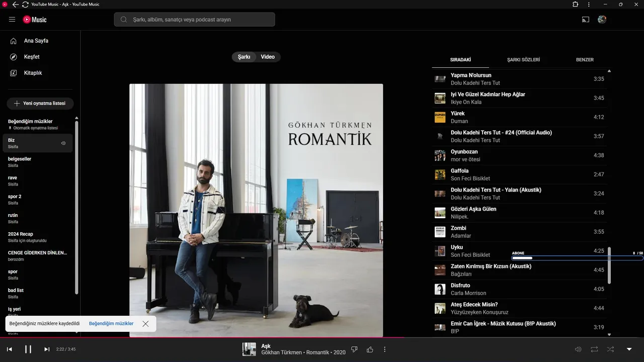The width and height of the screenshot is (644, 362).
Task: Skip to the next track
Action: pyautogui.click(x=47, y=349)
